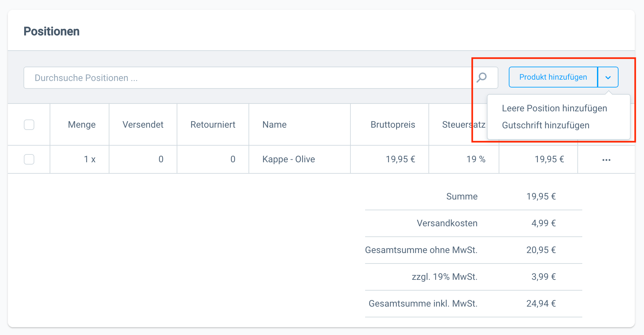Check the select-all checkbox in the table header
Image resolution: width=644 pixels, height=335 pixels.
point(29,124)
